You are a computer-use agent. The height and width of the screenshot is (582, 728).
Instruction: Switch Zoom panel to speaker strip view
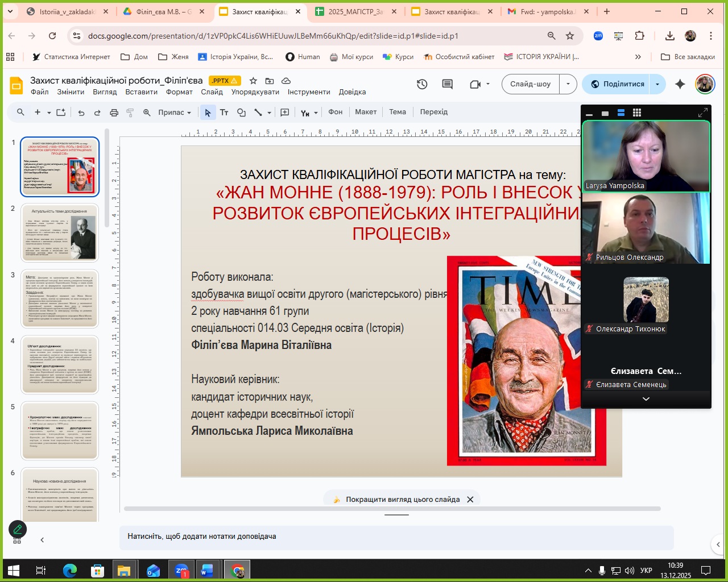click(x=621, y=113)
